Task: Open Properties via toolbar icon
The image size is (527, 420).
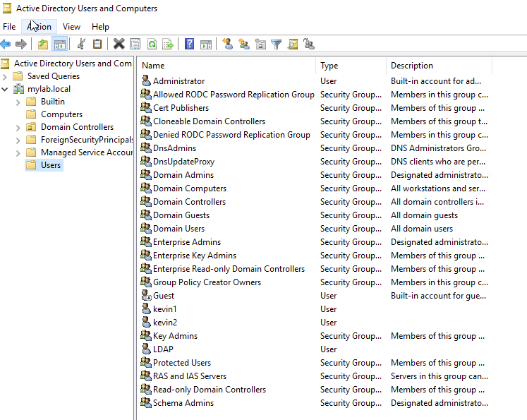Action: point(135,44)
